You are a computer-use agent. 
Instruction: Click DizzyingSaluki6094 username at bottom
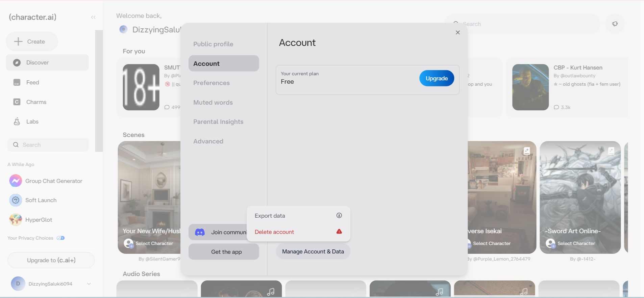pos(50,284)
